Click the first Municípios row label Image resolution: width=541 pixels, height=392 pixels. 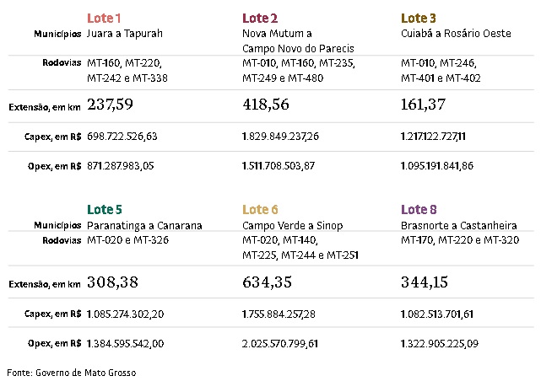click(x=57, y=34)
